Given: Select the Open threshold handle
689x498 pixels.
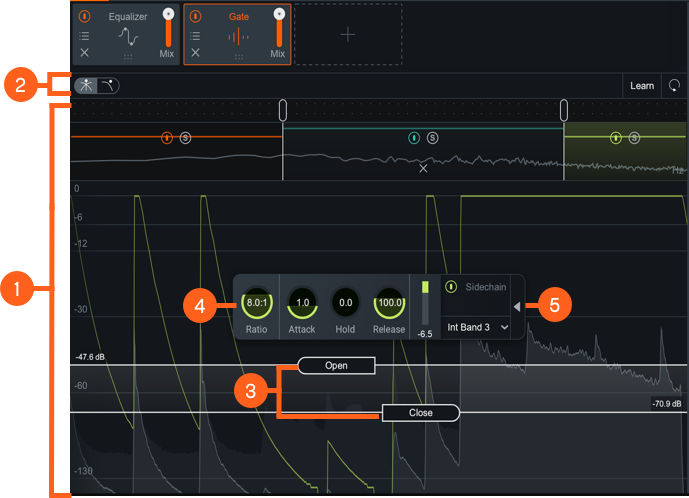Looking at the screenshot, I should 336,366.
